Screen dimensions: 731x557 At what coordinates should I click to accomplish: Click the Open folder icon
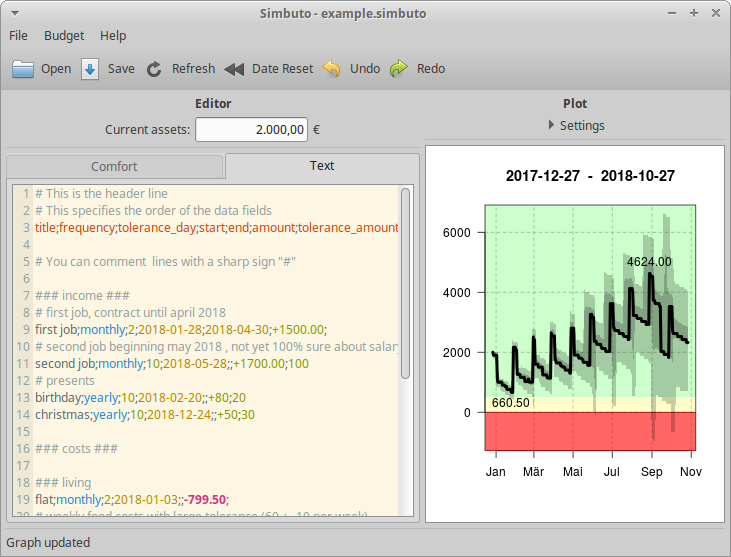pos(23,69)
